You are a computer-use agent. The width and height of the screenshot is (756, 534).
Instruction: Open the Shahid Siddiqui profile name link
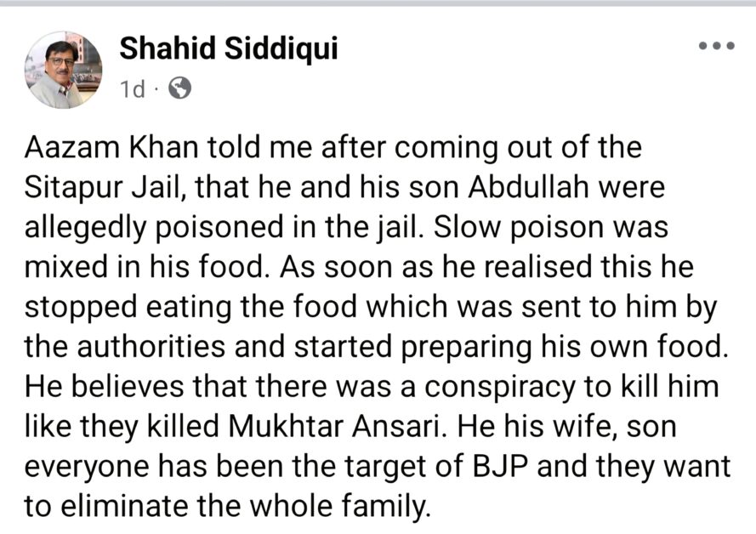[x=229, y=48]
